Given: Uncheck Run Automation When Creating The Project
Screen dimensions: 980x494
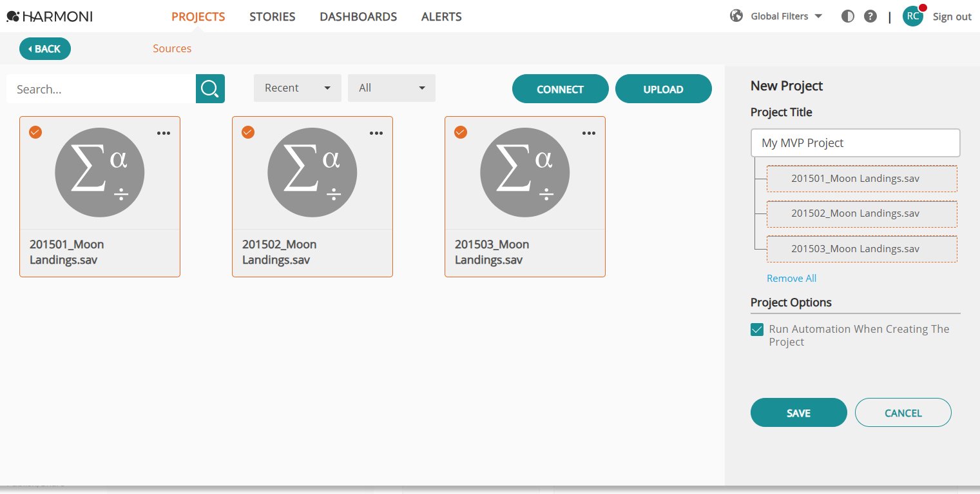Looking at the screenshot, I should 757,330.
